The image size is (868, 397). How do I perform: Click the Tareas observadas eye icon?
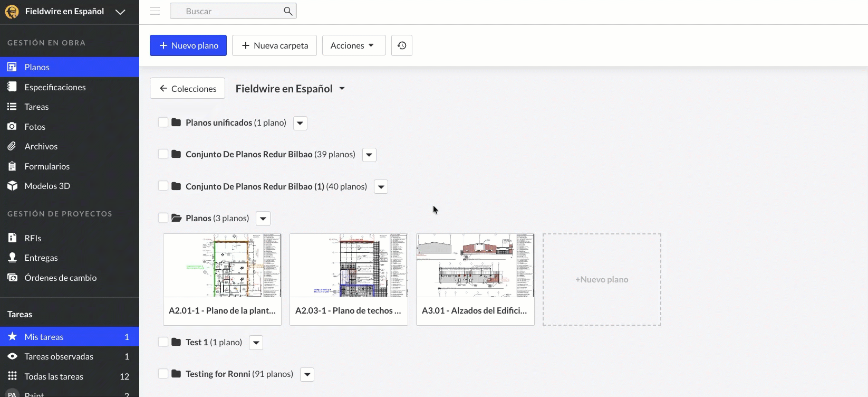pos(12,356)
